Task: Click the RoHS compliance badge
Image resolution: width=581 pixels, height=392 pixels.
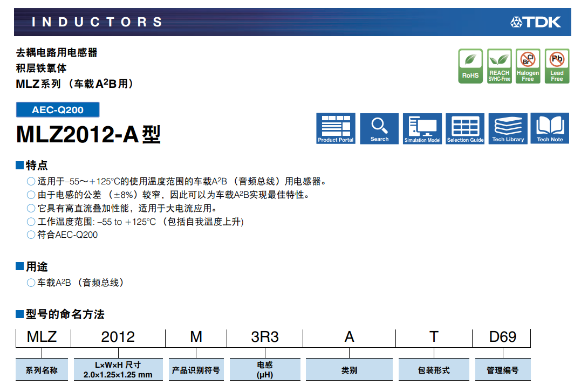Action: tap(470, 66)
